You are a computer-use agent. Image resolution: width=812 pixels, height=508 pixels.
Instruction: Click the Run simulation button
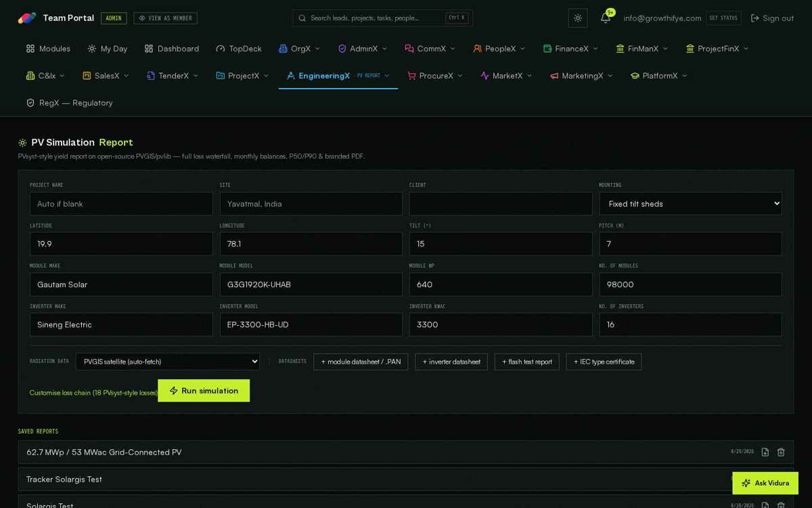click(204, 391)
